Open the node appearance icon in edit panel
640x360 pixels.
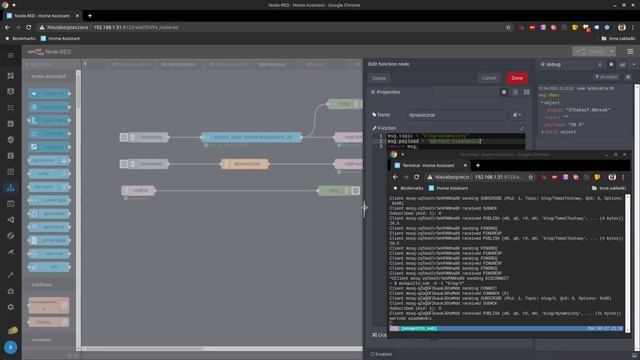point(527,92)
